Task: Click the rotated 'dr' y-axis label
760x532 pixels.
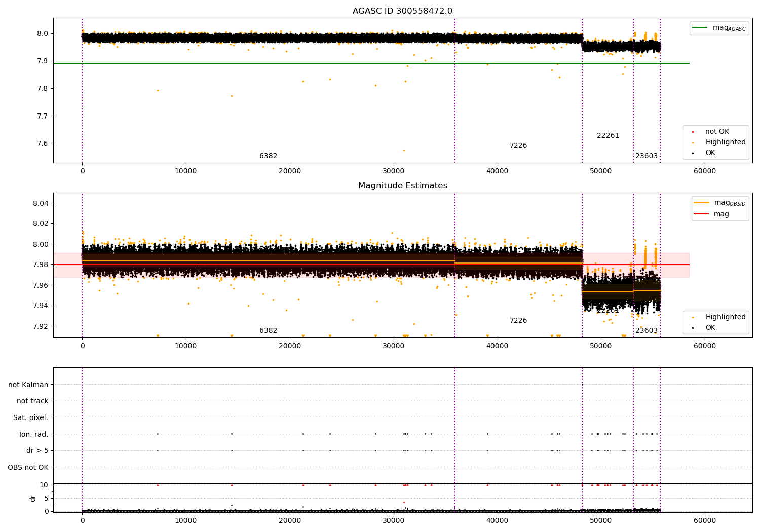Action: [x=33, y=498]
